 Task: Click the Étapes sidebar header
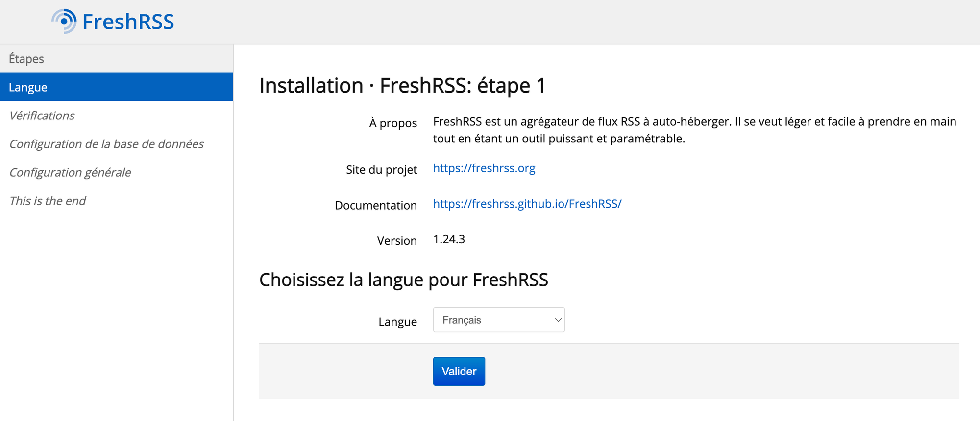(26, 59)
